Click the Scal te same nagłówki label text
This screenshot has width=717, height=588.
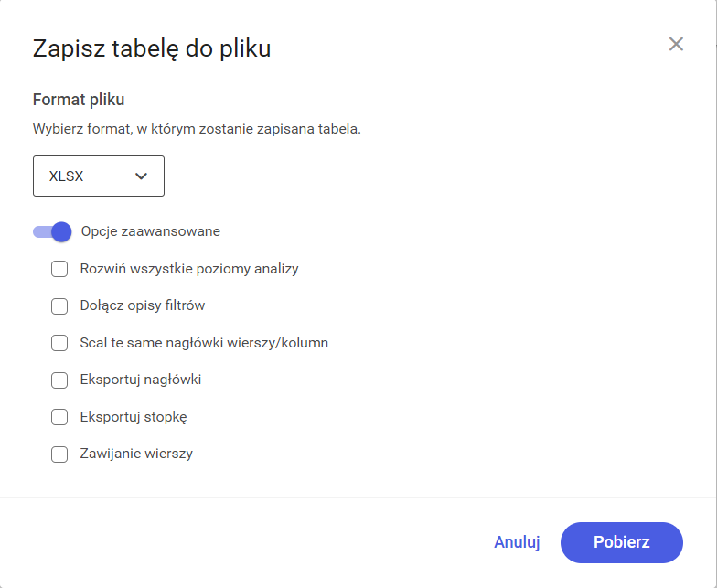[x=204, y=343]
